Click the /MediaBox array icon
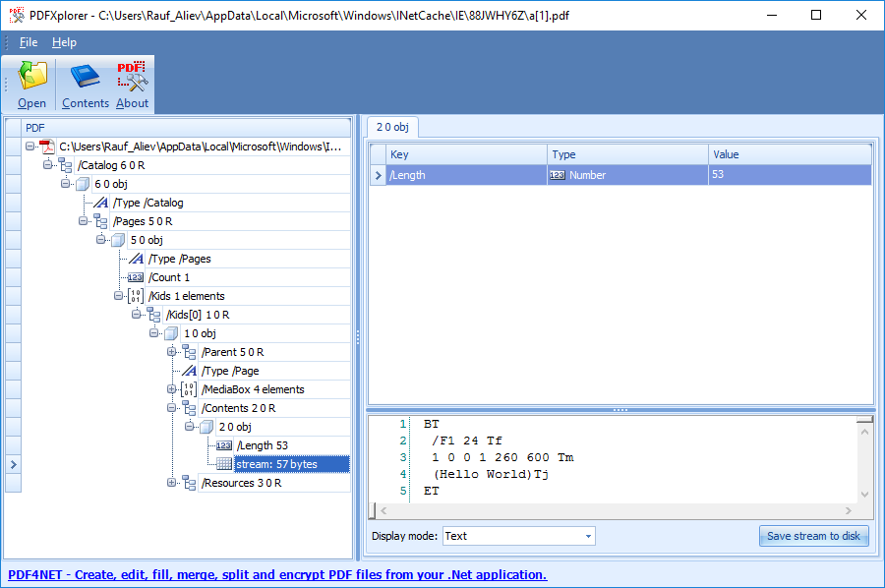 click(189, 389)
